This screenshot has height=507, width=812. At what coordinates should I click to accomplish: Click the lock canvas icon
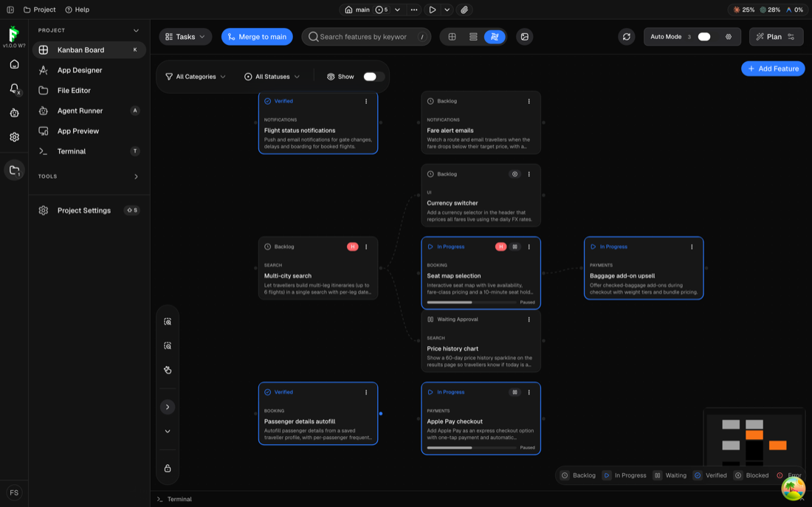coord(168,468)
